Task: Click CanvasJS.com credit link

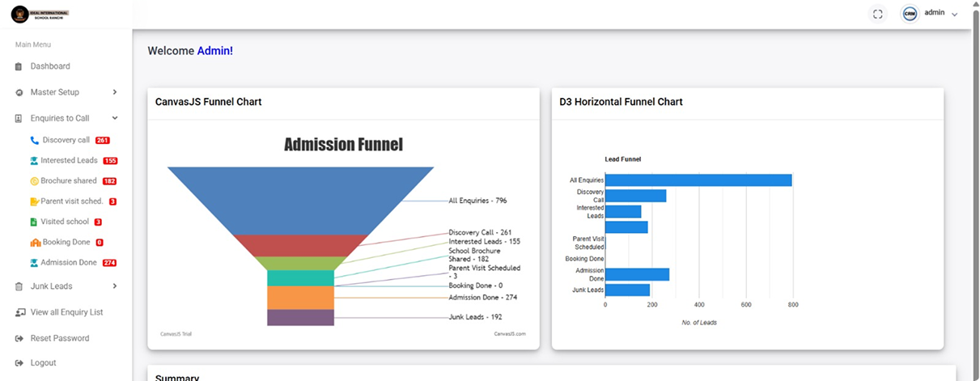Action: 510,334
